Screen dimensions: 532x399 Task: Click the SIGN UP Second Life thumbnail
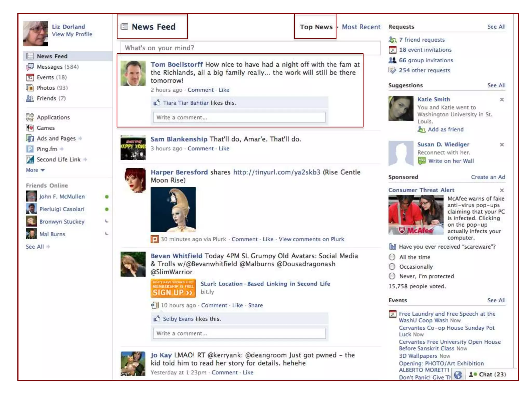(x=173, y=288)
